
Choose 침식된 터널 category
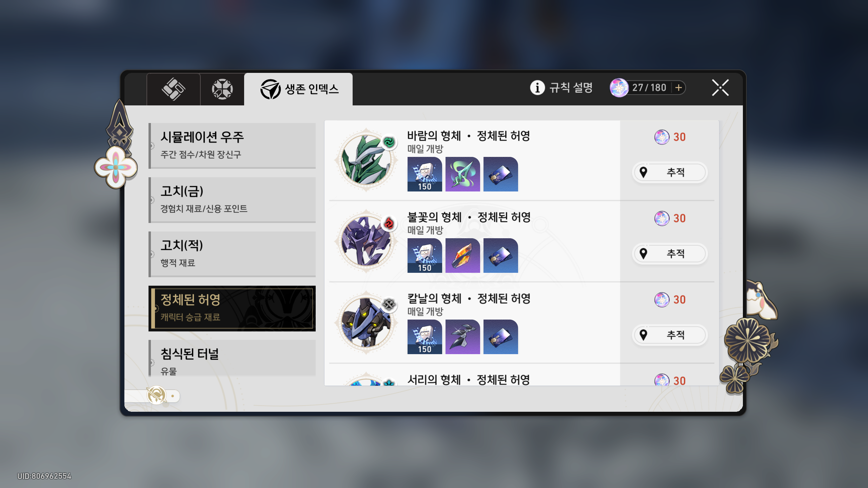(x=232, y=358)
